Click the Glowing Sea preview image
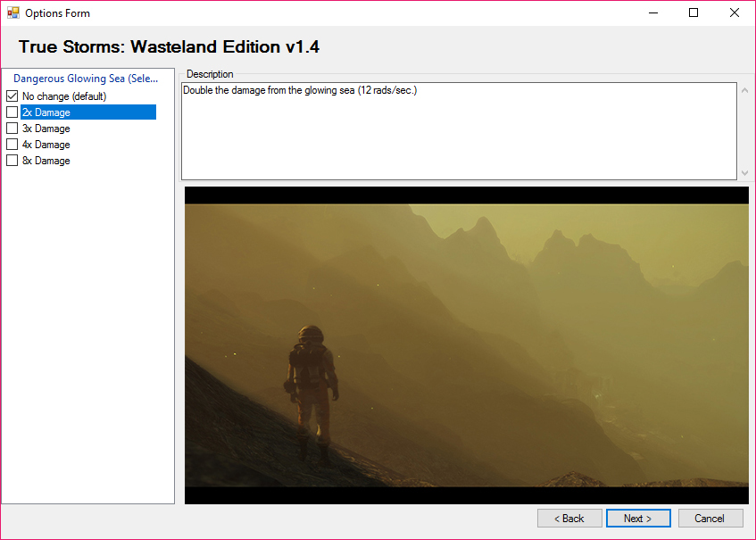Viewport: 756px width, 540px height. 467,345
